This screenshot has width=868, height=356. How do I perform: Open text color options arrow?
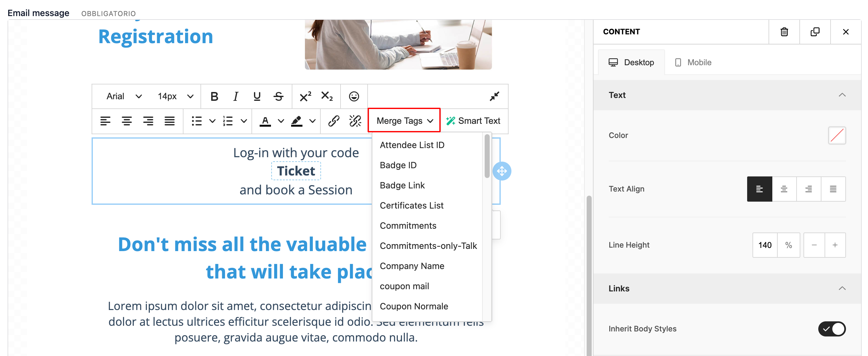[281, 121]
